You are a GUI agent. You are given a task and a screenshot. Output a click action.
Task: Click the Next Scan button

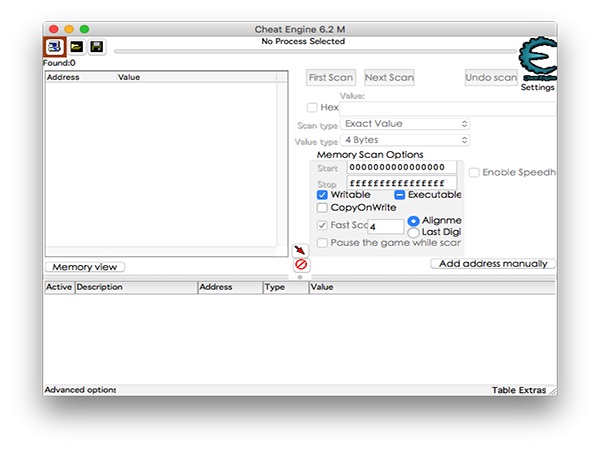click(389, 78)
